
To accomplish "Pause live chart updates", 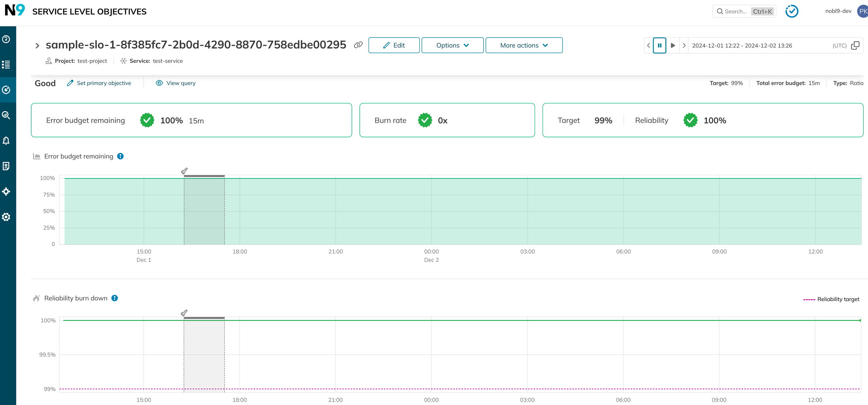I will [x=659, y=45].
